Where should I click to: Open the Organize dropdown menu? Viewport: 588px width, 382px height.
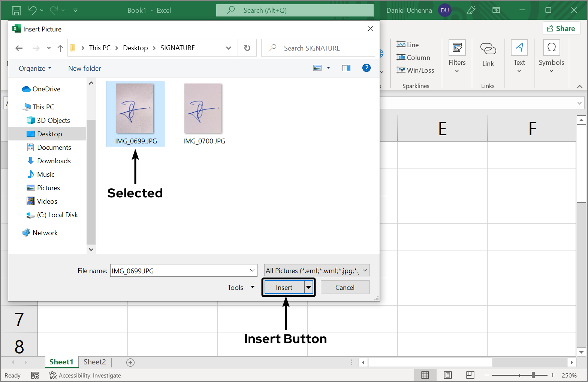pos(35,69)
